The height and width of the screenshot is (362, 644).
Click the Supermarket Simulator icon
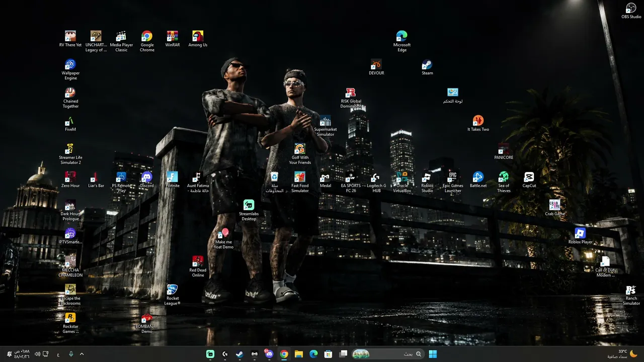[326, 126]
